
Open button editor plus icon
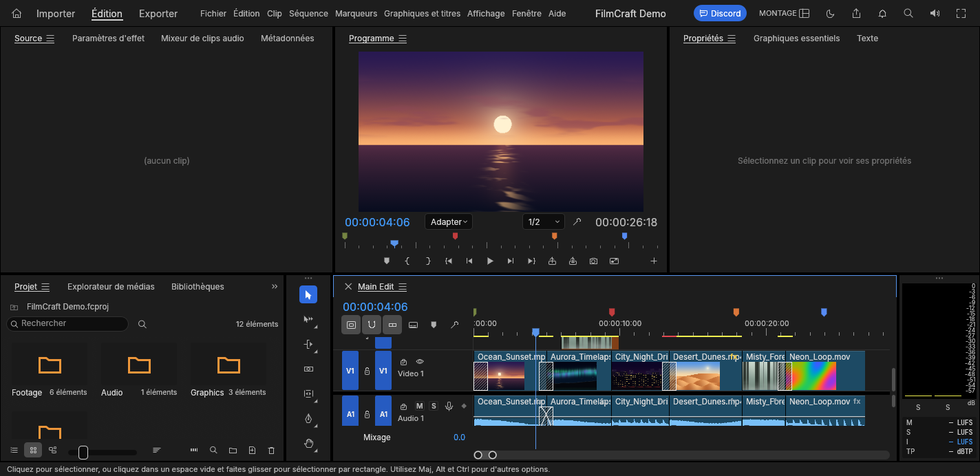654,261
